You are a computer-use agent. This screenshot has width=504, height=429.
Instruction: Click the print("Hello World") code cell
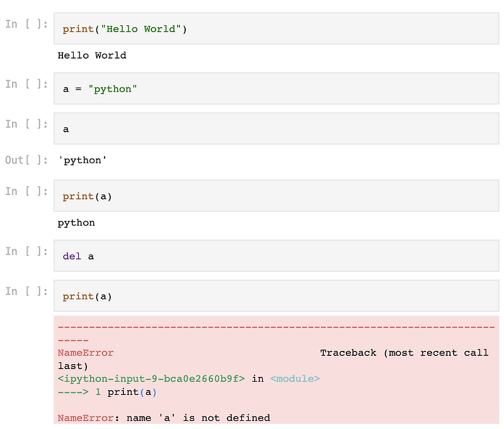(276, 29)
